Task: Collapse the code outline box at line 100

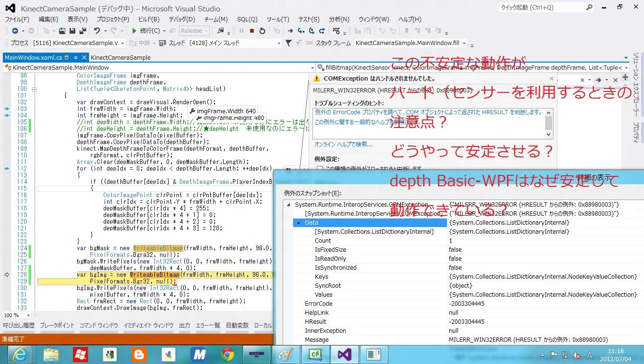Action: pyautogui.click(x=34, y=89)
